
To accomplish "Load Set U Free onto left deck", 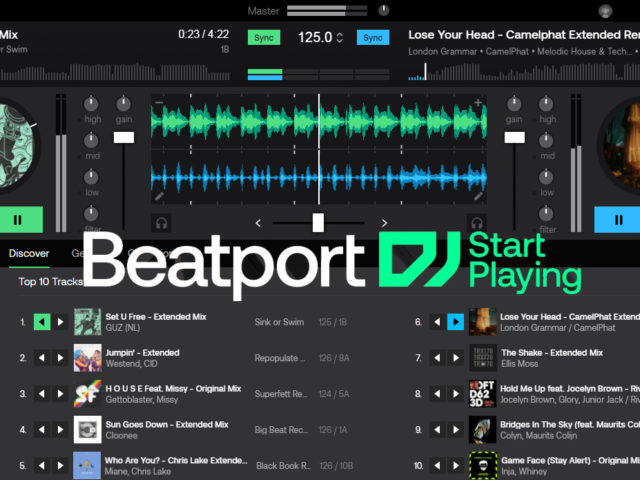I will pos(42,322).
